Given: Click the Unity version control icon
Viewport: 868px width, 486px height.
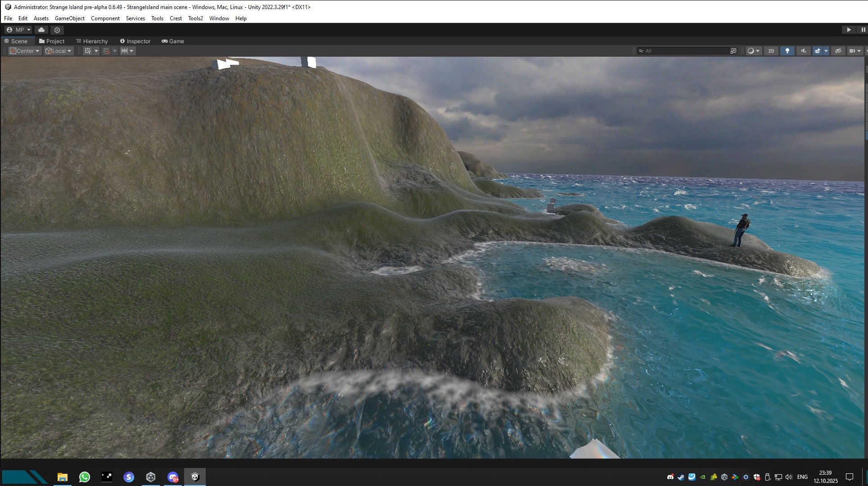Looking at the screenshot, I should click(57, 30).
